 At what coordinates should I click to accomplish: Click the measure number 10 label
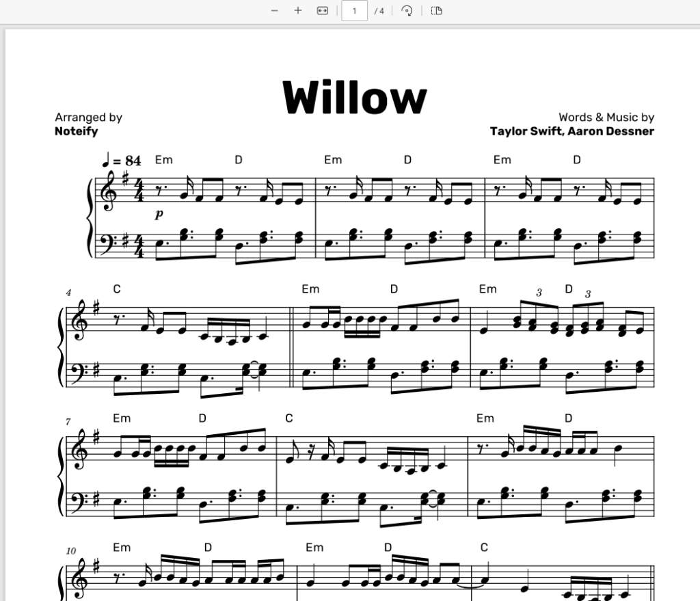pos(71,551)
